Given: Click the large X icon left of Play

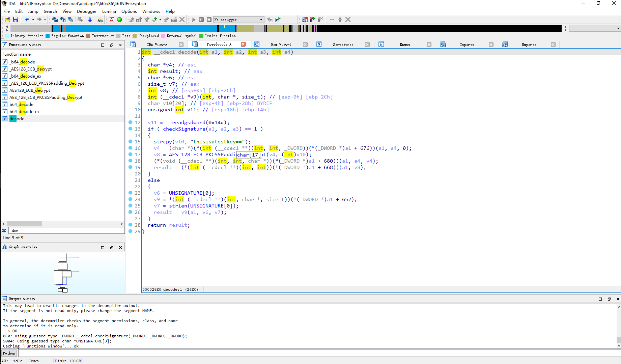Looking at the screenshot, I should point(182,20).
